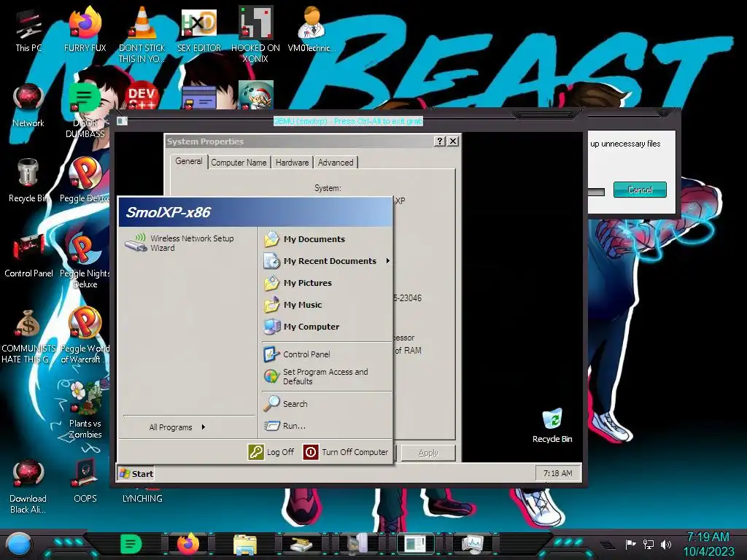
Task: Open File Explorer from host taskbar
Action: pyautogui.click(x=245, y=544)
